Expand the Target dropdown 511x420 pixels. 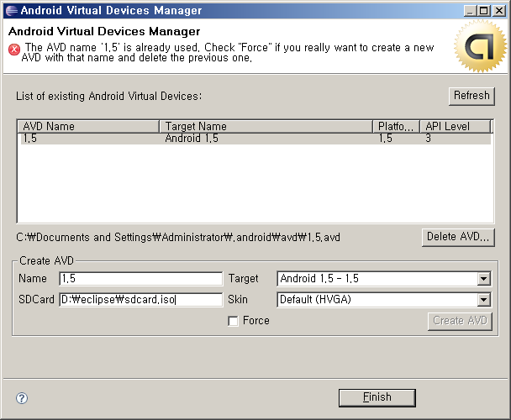[x=483, y=279]
